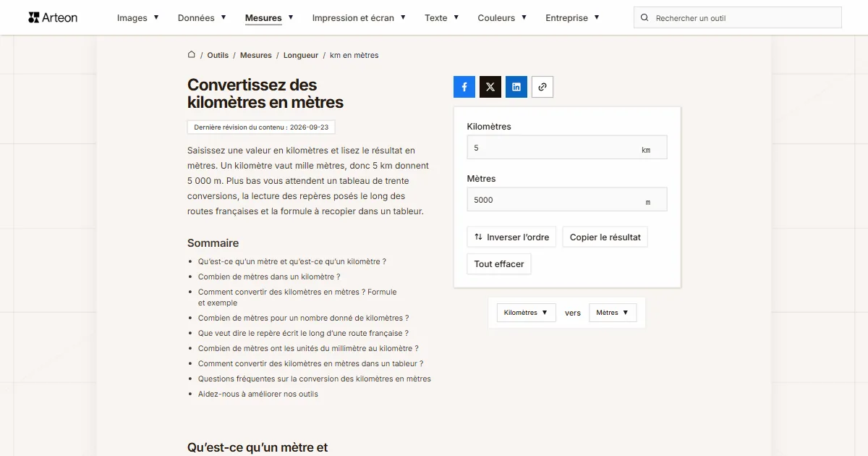Open 'Aidez-nous à améliorer nos outils' link
The width and height of the screenshot is (868, 456).
point(258,394)
